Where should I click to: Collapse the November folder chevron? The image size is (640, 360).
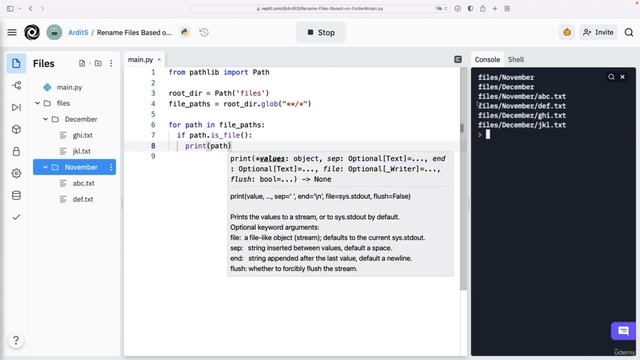point(45,167)
